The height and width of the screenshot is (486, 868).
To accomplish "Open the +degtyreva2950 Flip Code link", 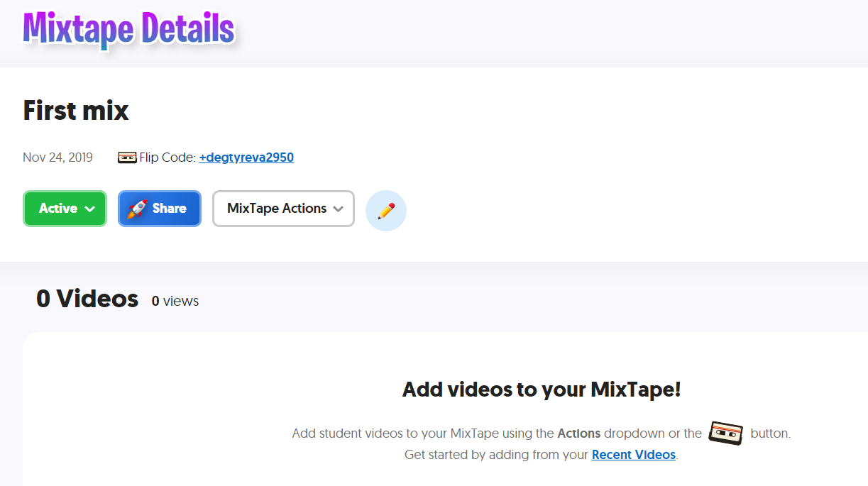I will 246,158.
